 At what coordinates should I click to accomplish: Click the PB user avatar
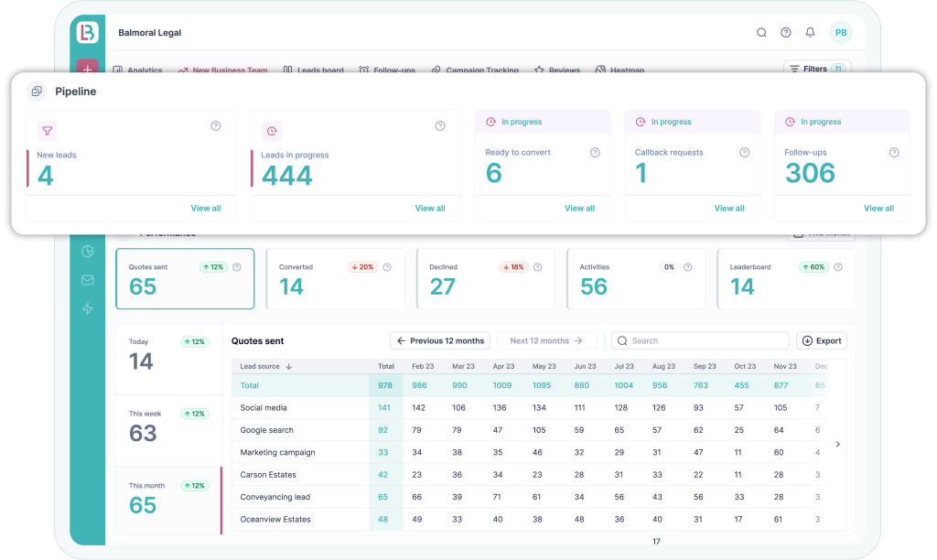click(x=841, y=33)
